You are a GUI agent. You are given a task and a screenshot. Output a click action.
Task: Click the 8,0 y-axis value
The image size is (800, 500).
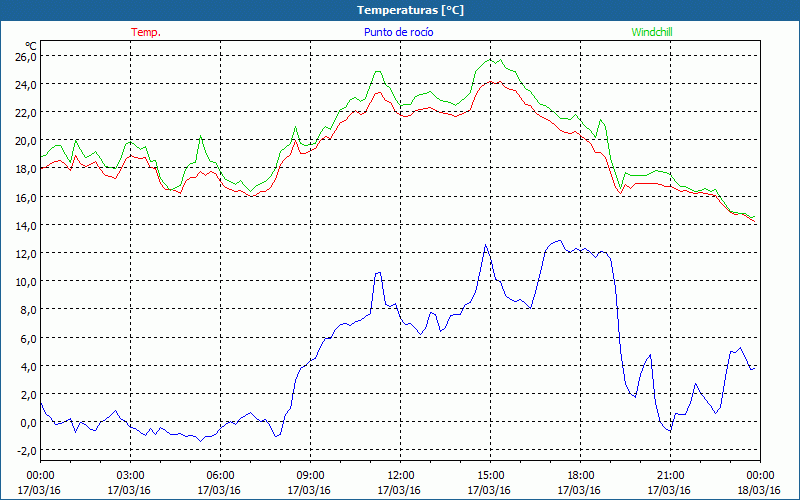(28, 310)
